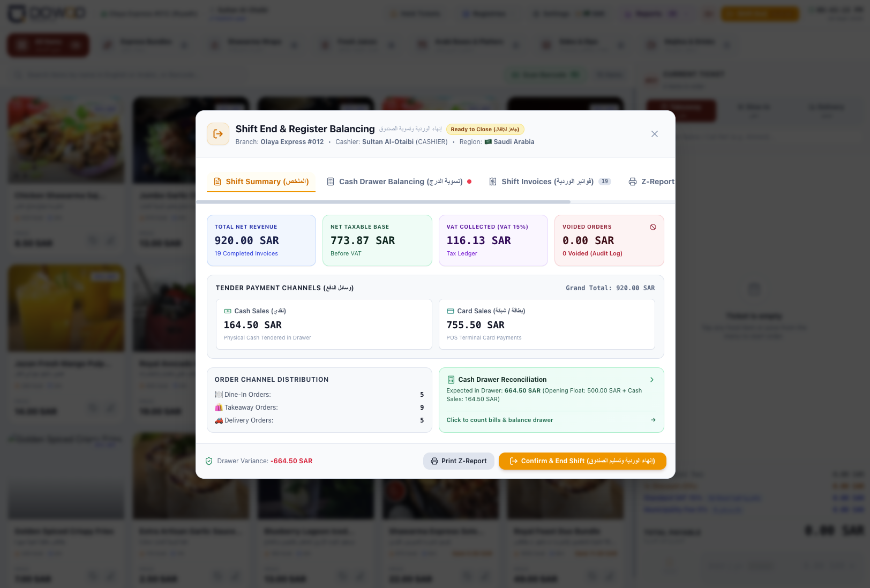Select the Z-Report tab
This screenshot has height=588, width=870.
click(x=651, y=182)
